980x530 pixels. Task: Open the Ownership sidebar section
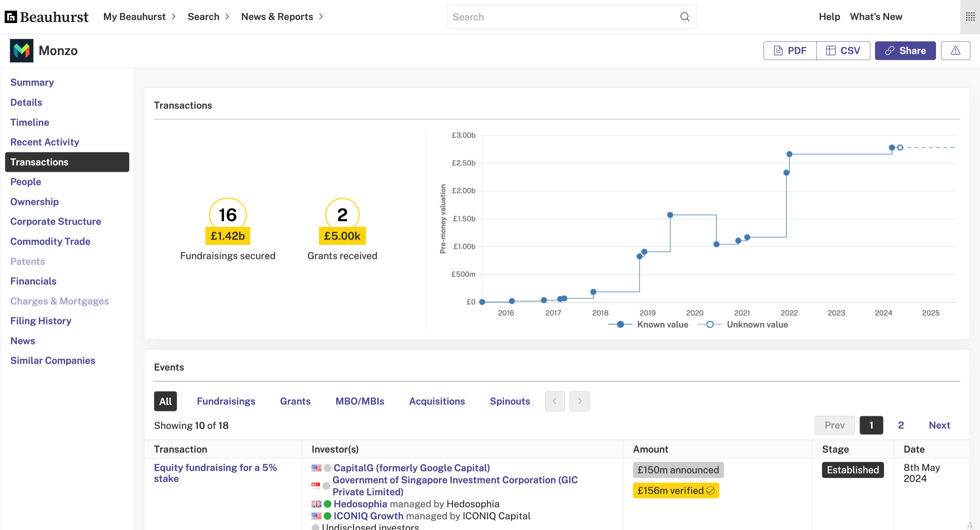[x=34, y=202]
